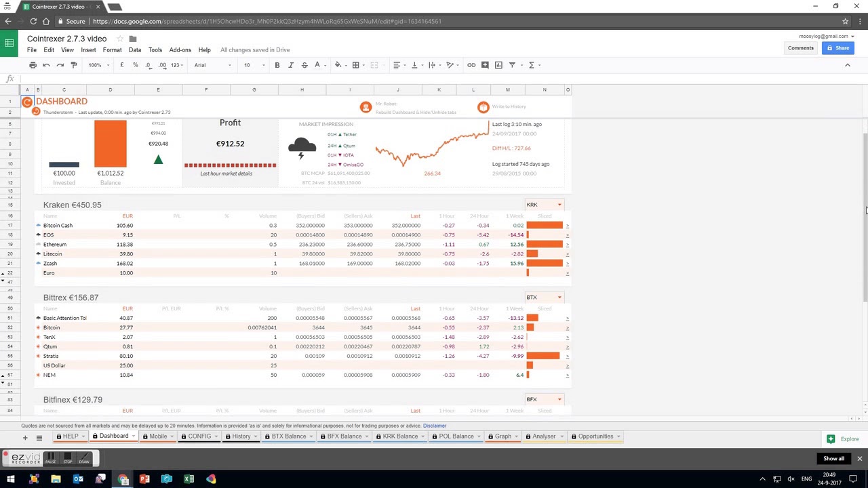Open text wrapping options
This screenshot has width=868, height=488.
click(x=432, y=65)
